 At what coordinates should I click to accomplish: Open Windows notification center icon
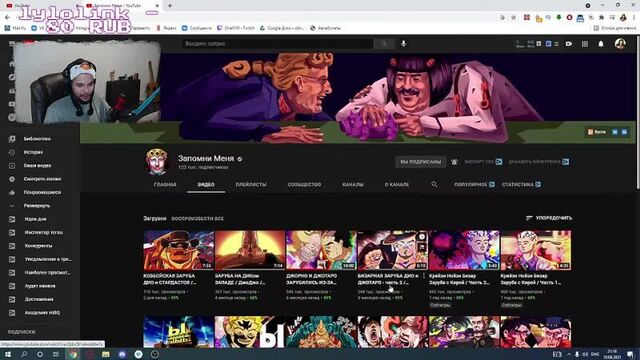click(631, 354)
